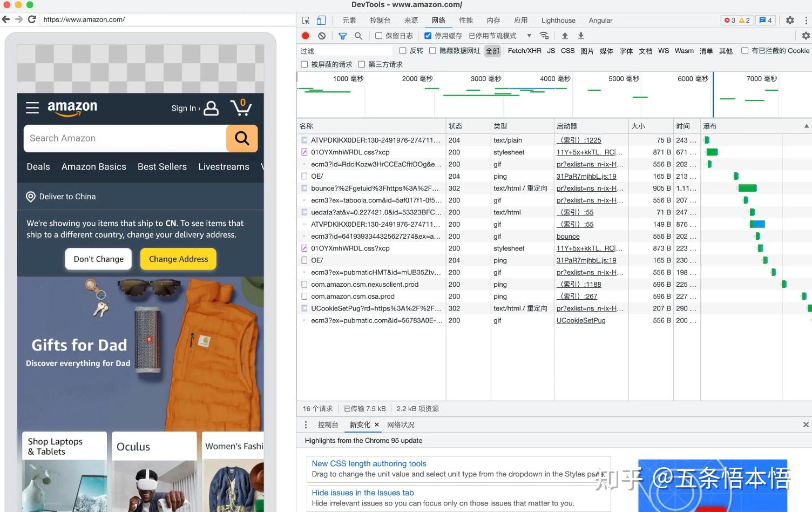The width and height of the screenshot is (812, 512).
Task: Open the Lighthouse panel tab
Action: tap(558, 20)
